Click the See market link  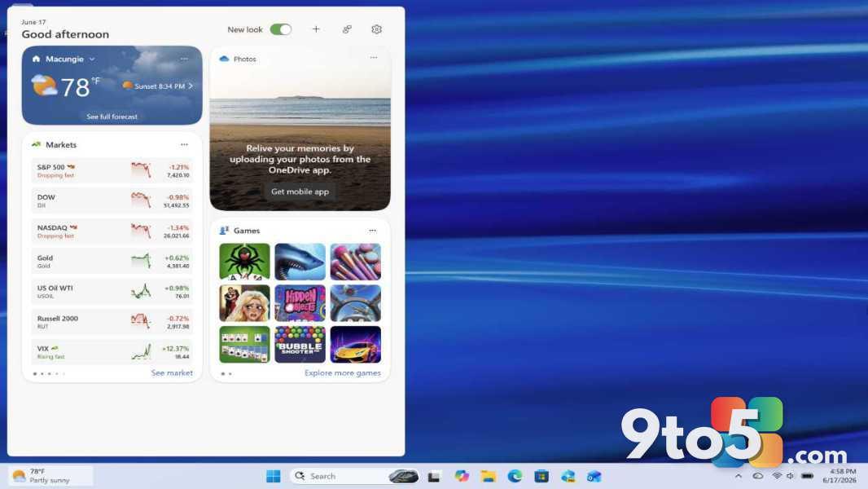(172, 373)
